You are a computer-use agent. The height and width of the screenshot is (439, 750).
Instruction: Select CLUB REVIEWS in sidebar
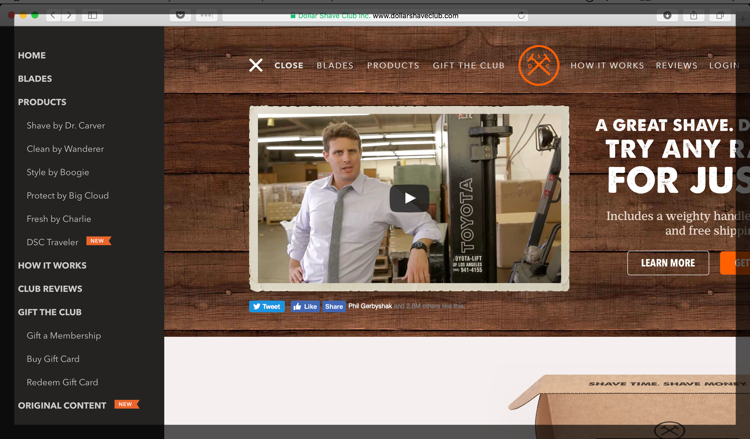click(50, 289)
